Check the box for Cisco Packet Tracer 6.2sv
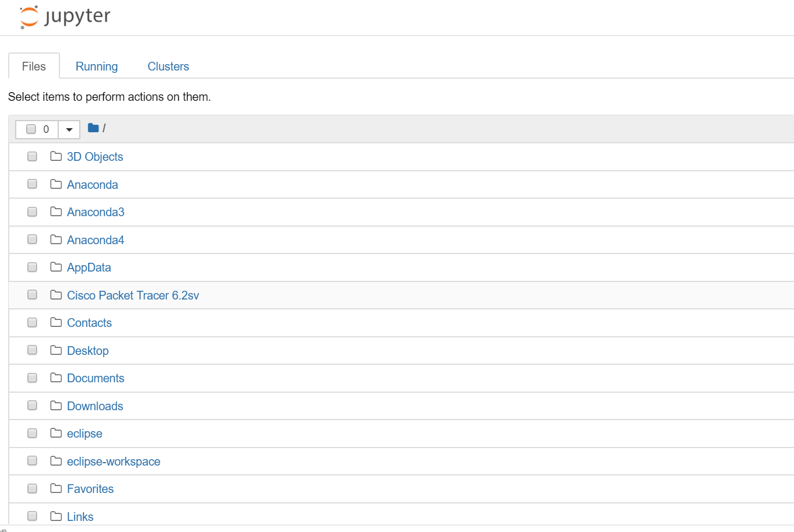The image size is (794, 532). pos(32,295)
